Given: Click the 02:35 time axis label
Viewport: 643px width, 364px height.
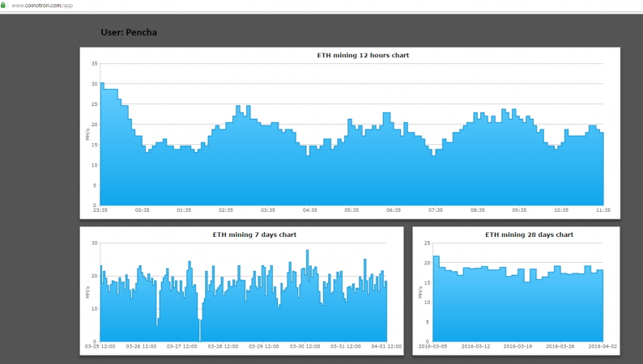Looking at the screenshot, I should (x=226, y=210).
